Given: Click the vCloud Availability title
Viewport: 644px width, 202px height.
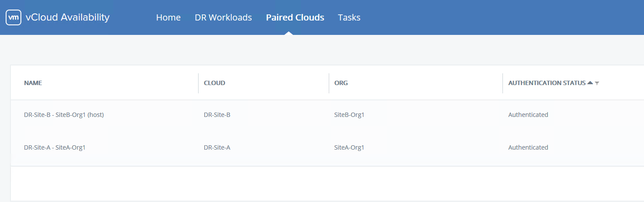Looking at the screenshot, I should [x=67, y=17].
